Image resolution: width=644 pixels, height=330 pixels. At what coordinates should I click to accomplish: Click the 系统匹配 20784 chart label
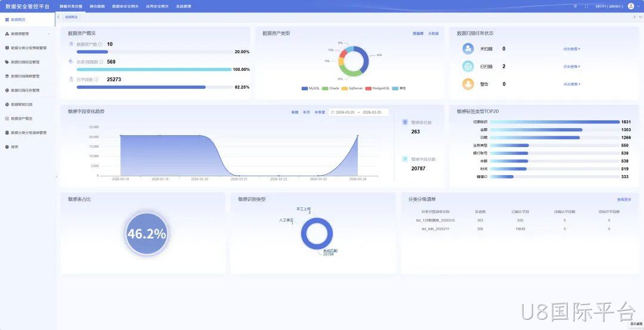tap(330, 253)
